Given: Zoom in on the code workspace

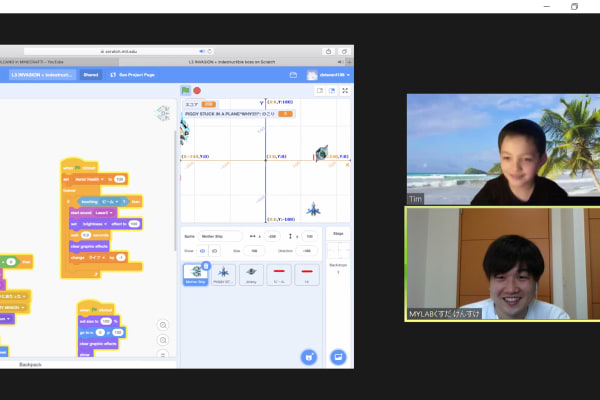Looking at the screenshot, I should click(x=164, y=325).
